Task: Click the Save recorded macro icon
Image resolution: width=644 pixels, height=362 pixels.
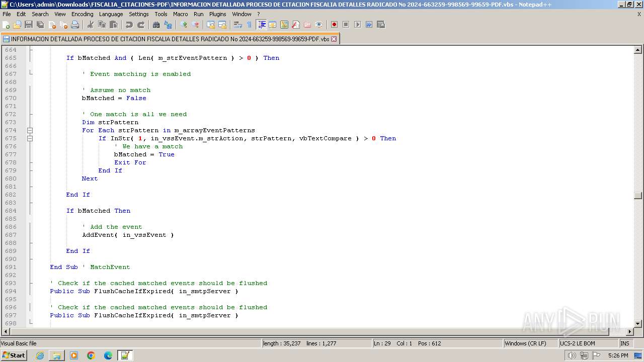Action: 381,25
